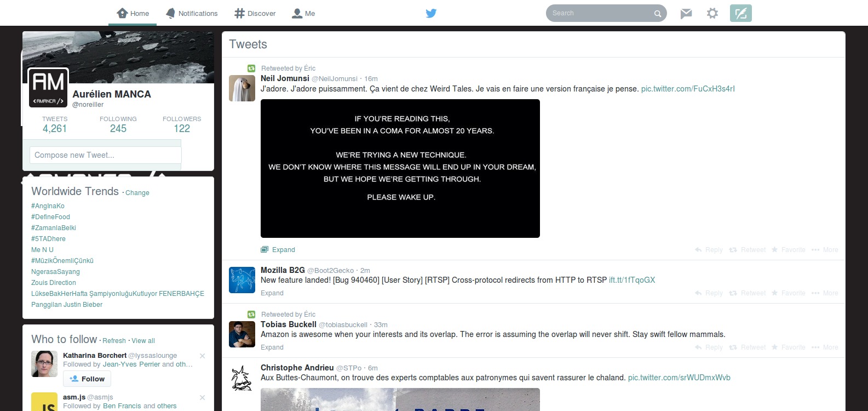868x411 pixels.
Task: Favorite Neil Jomunsi's tweet
Action: point(789,250)
